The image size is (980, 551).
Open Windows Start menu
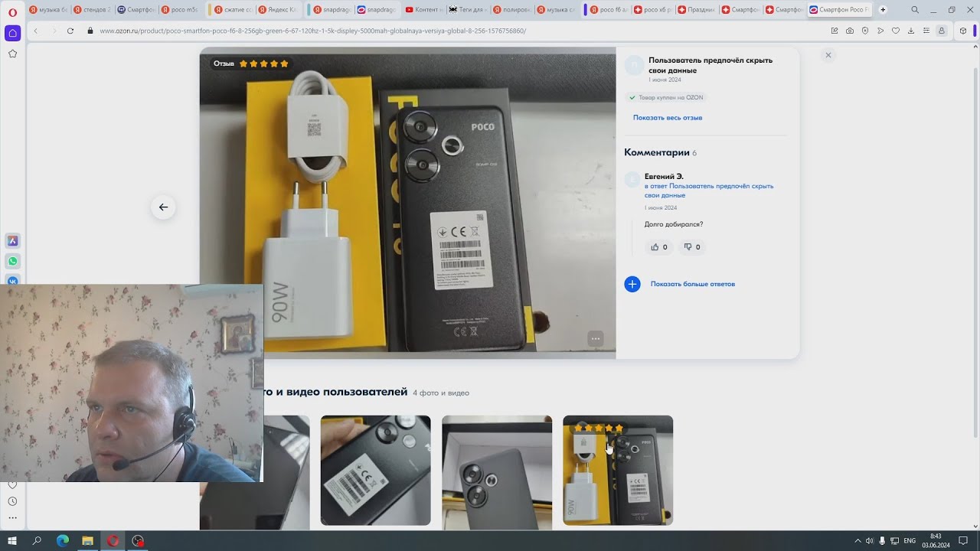pyautogui.click(x=12, y=540)
